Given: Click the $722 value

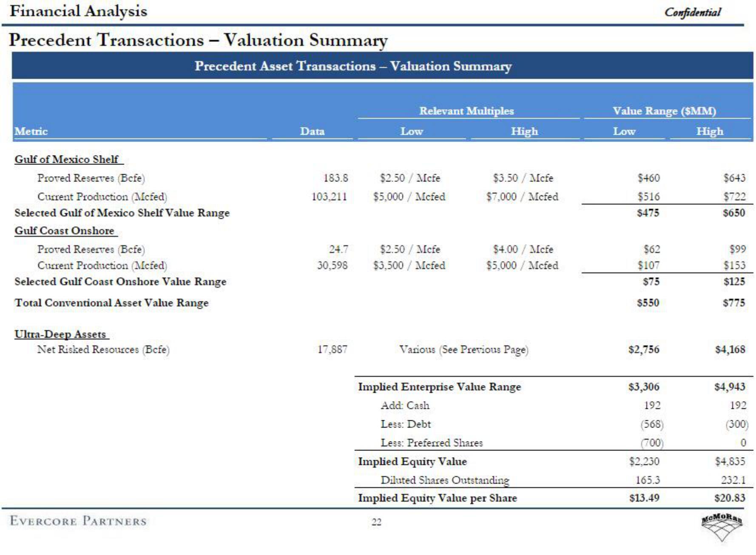Looking at the screenshot, I should click(x=734, y=197).
